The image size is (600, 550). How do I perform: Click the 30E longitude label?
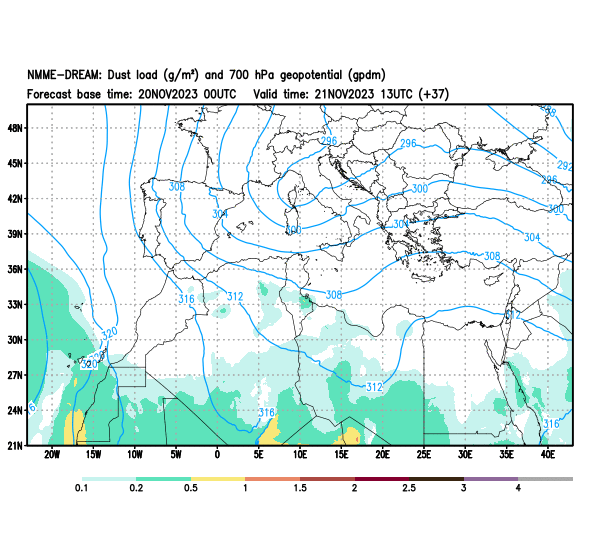pyautogui.click(x=465, y=455)
